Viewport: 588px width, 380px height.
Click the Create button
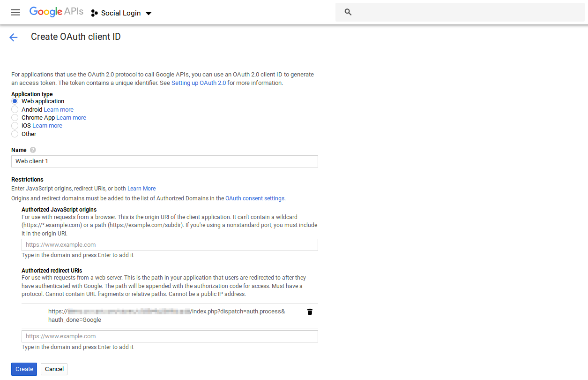[x=24, y=369]
